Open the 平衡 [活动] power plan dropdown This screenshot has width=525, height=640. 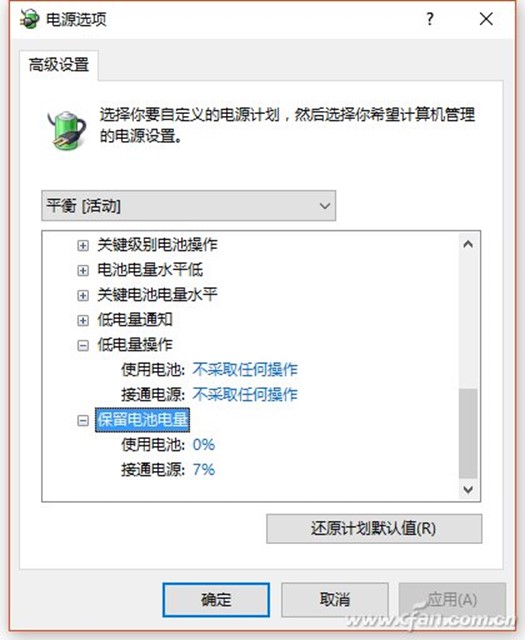click(189, 206)
